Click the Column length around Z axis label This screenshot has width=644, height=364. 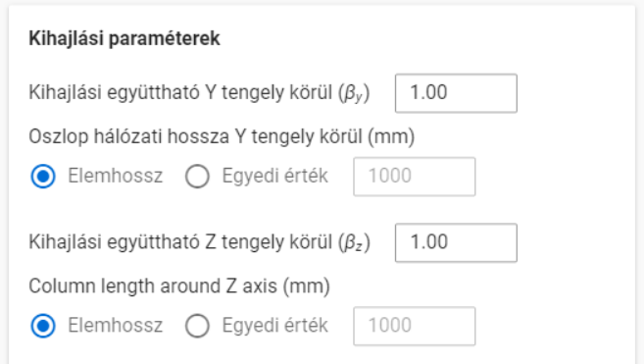(x=179, y=286)
